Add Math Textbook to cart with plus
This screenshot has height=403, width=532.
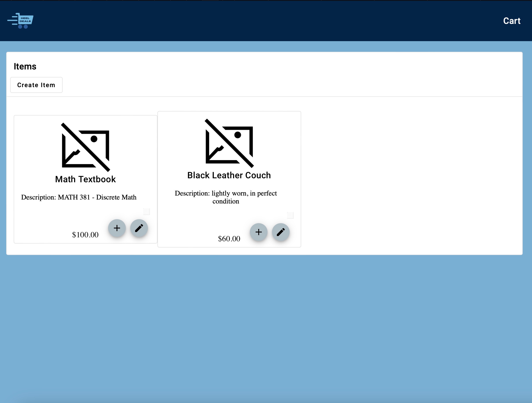click(117, 228)
